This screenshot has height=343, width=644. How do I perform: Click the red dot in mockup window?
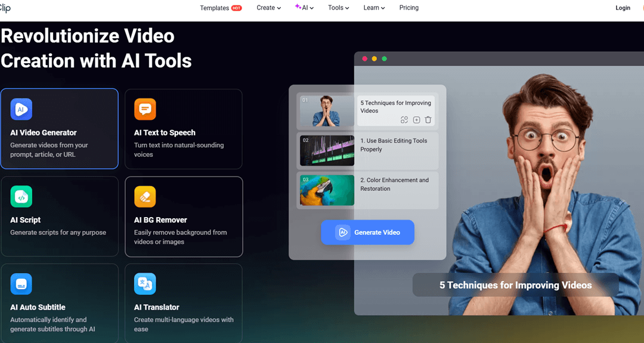coord(365,58)
